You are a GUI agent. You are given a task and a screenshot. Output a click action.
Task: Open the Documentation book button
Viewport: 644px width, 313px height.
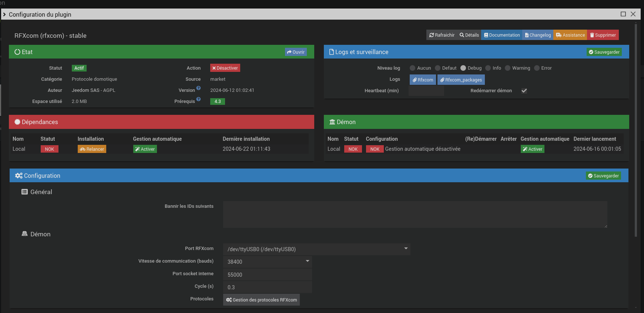point(502,35)
